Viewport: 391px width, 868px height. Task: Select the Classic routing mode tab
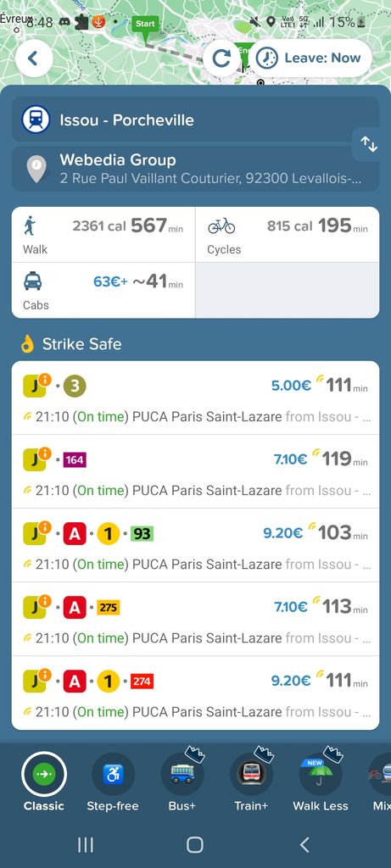[44, 782]
